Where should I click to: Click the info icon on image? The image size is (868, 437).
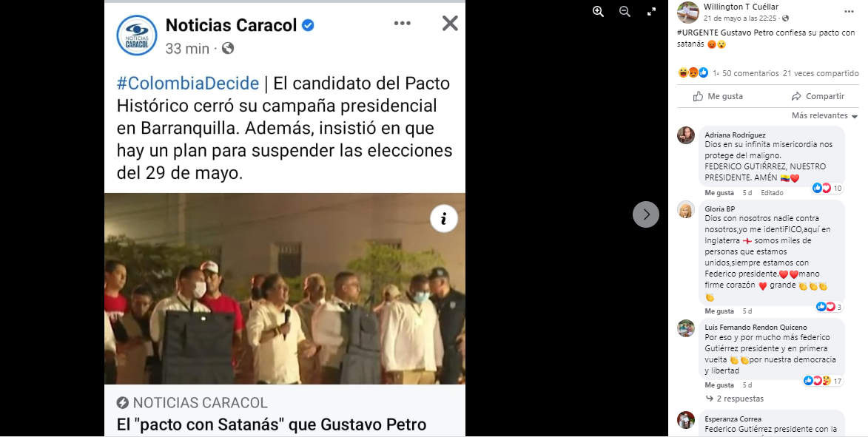click(x=444, y=219)
